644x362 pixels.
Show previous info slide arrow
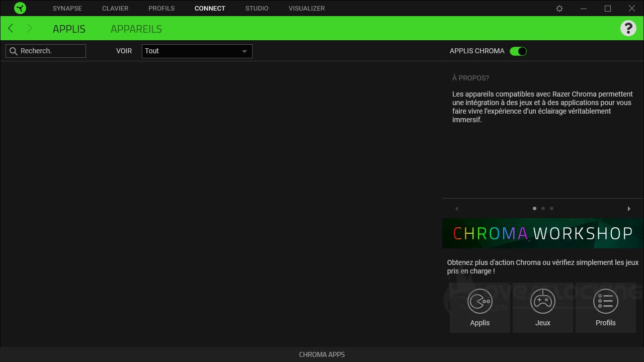click(457, 209)
